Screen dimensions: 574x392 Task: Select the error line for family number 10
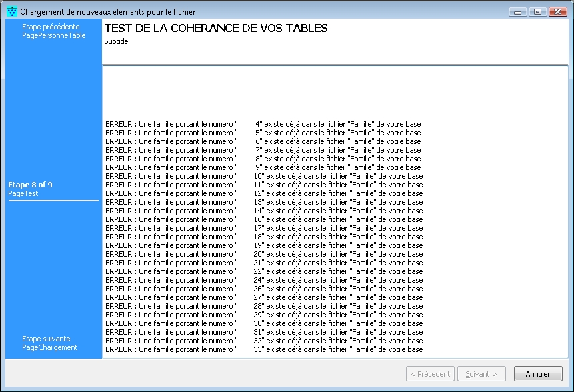[263, 176]
